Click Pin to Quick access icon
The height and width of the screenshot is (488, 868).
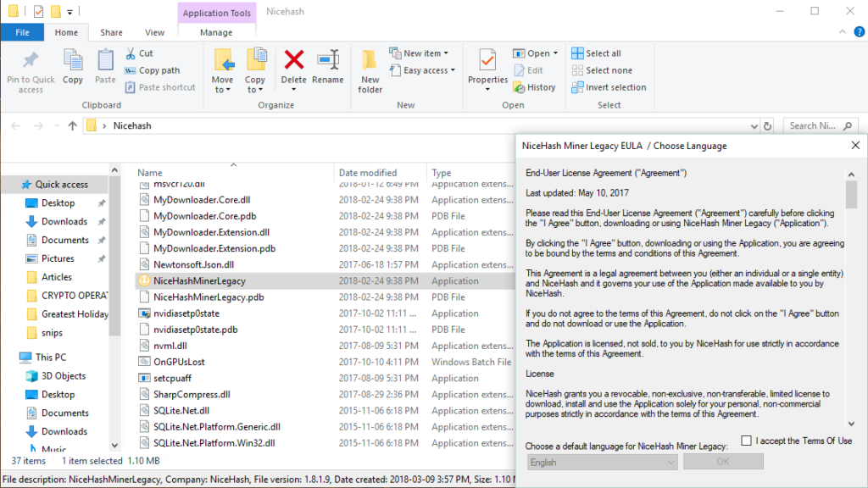(x=31, y=61)
